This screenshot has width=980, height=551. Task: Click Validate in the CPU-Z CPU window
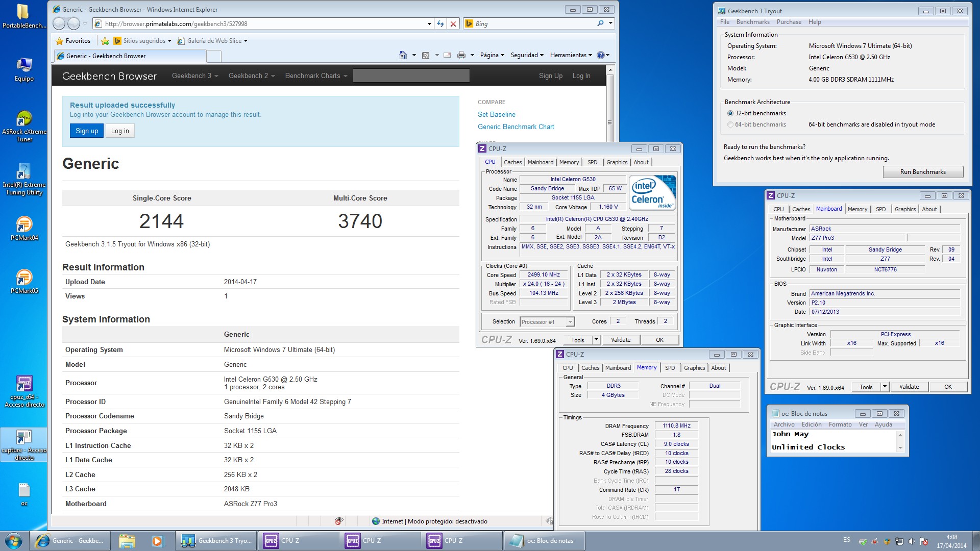(621, 340)
